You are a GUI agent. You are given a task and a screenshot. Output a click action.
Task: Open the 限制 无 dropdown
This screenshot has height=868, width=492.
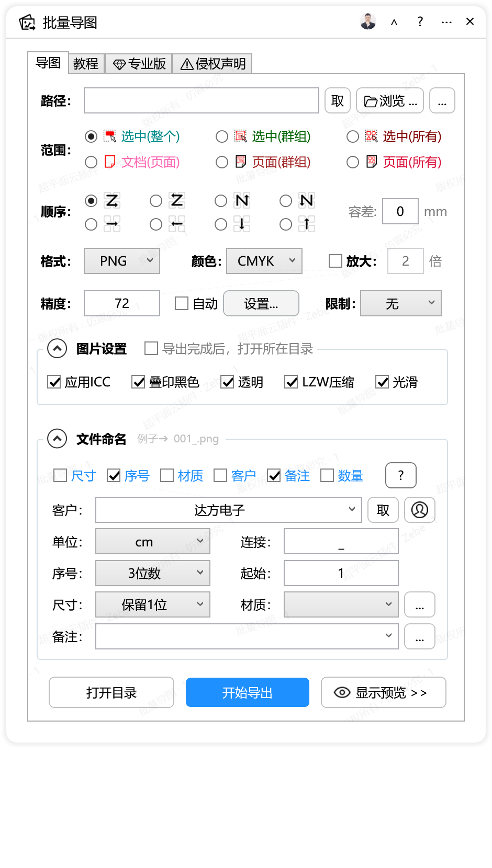(401, 303)
